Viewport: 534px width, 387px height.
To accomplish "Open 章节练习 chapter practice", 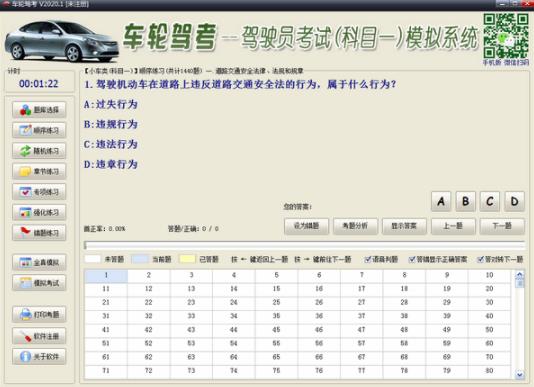I will [39, 171].
